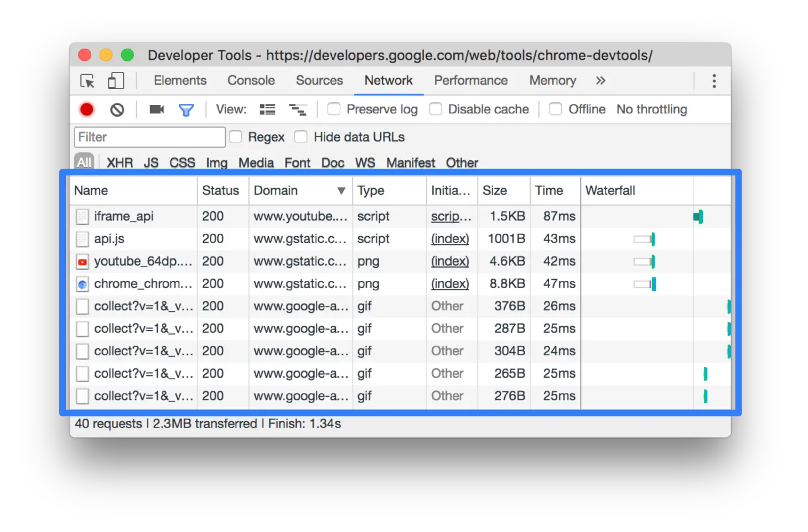Select the Network tab
808x532 pixels.
pos(389,81)
